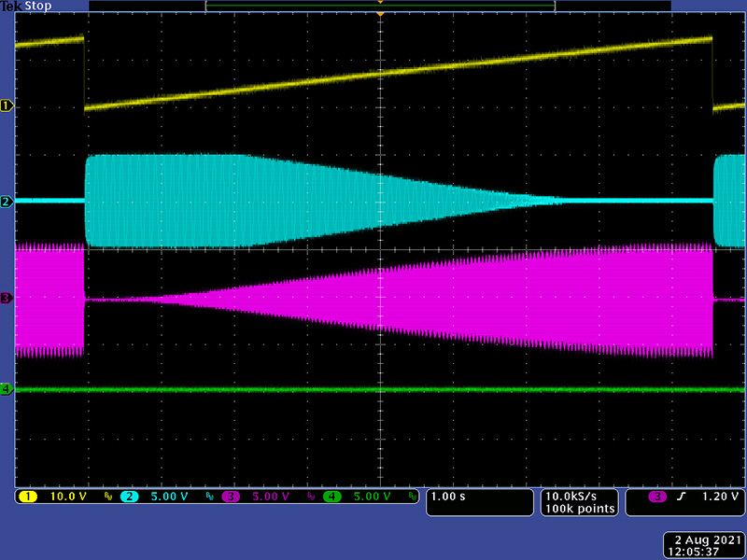This screenshot has height=560, width=747.
Task: Click the magenta channel 3 ground marker on left edge
Action: [x=7, y=298]
